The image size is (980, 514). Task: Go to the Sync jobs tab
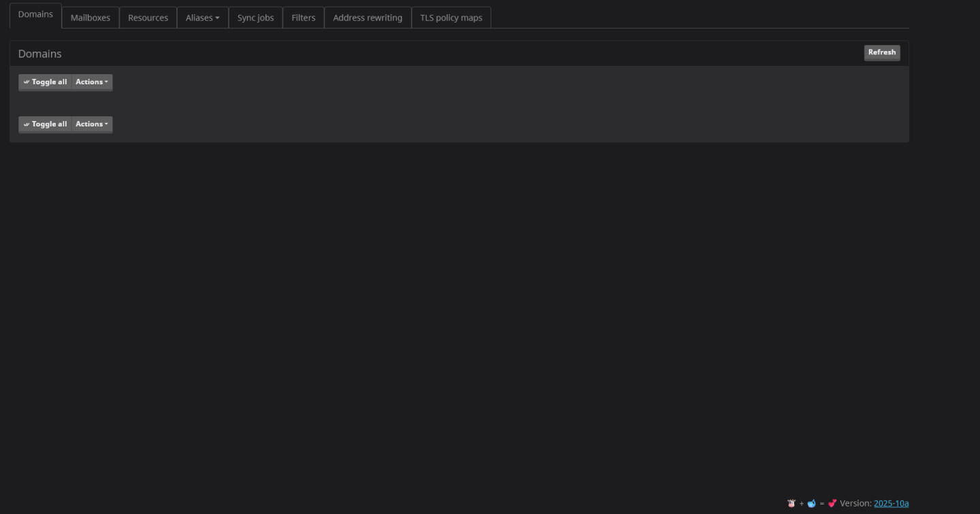tap(255, 18)
